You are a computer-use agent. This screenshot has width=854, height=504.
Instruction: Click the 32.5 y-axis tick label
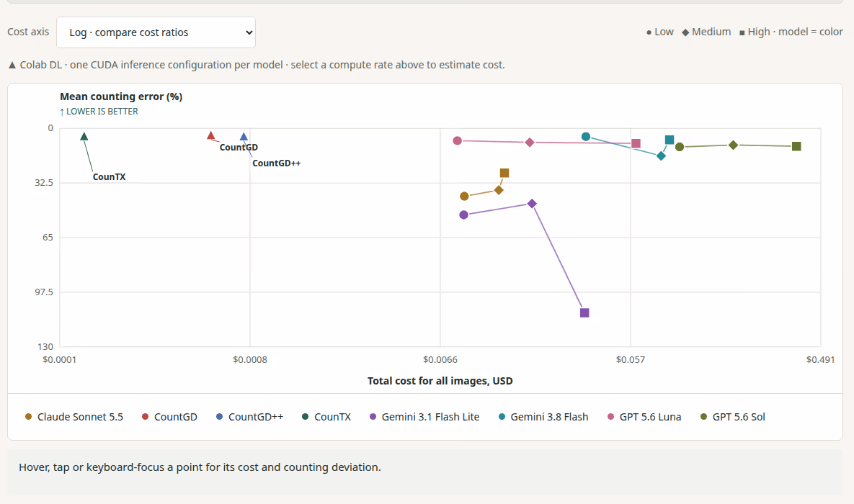click(x=44, y=183)
